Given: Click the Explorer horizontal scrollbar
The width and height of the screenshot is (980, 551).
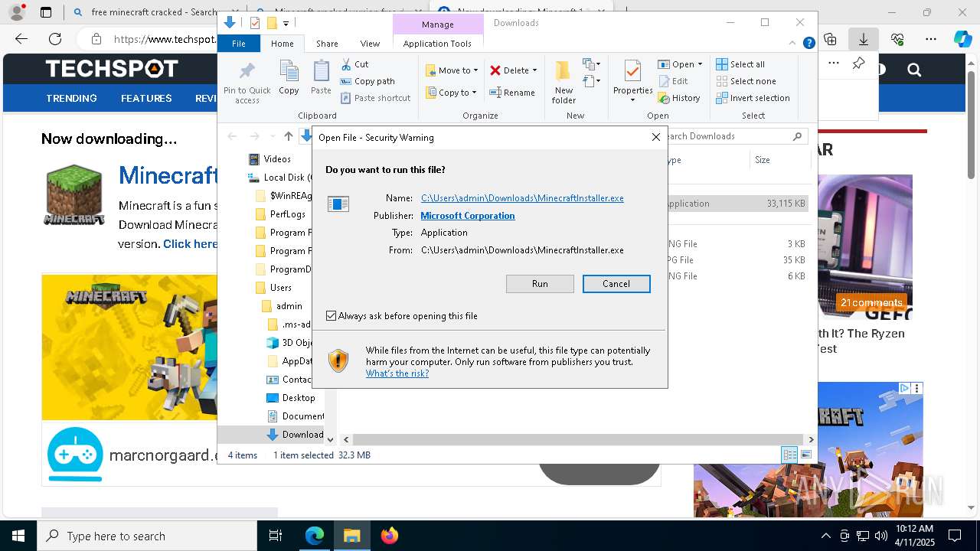Looking at the screenshot, I should [x=578, y=439].
